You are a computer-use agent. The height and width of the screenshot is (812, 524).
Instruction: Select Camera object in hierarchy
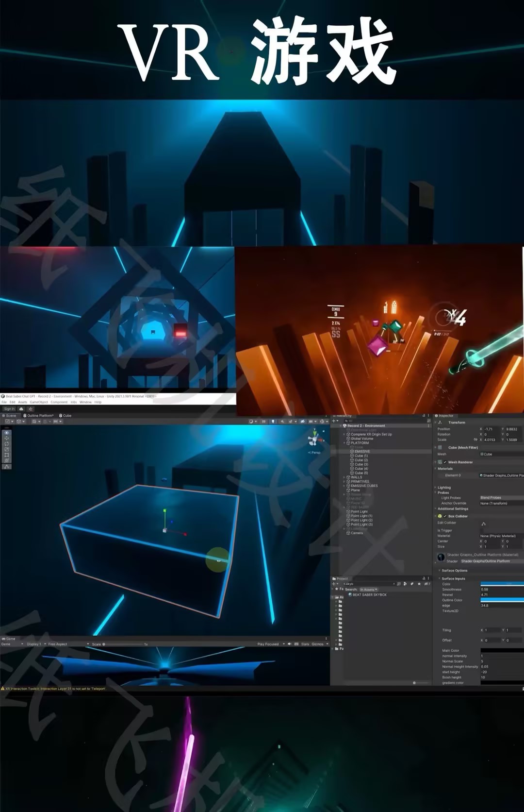click(x=355, y=533)
